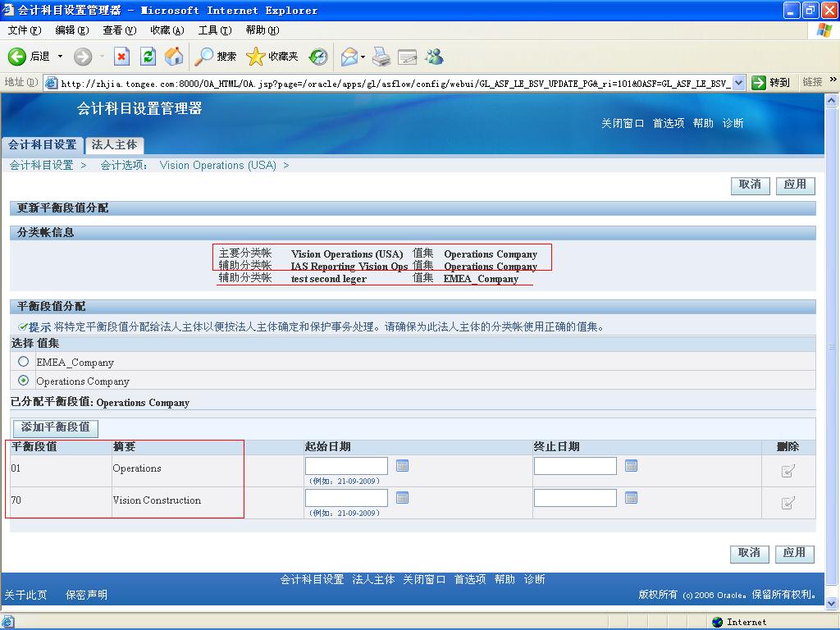Viewport: 840px width, 630px height.
Task: Click the Edit page toolbar icon
Action: [407, 57]
